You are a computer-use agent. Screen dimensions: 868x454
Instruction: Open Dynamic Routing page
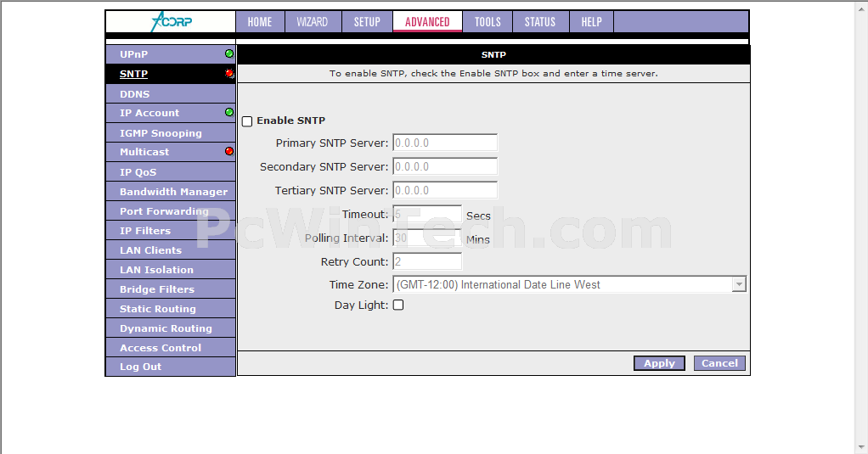click(x=171, y=328)
